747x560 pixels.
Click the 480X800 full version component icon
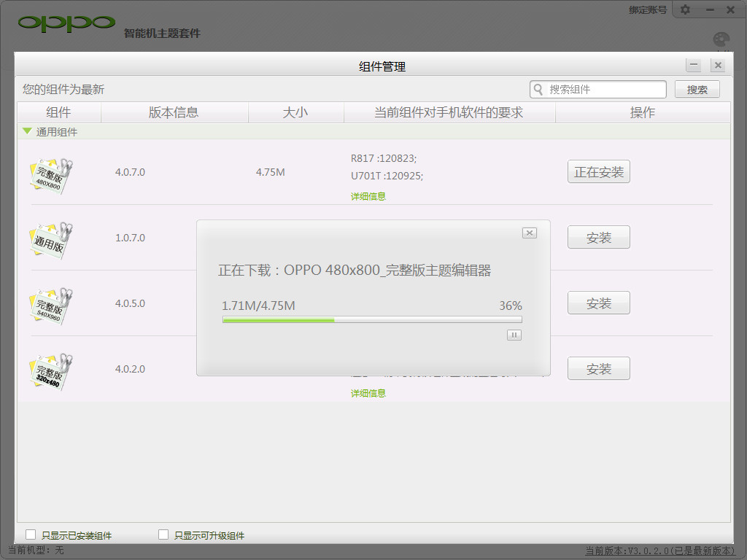click(50, 176)
